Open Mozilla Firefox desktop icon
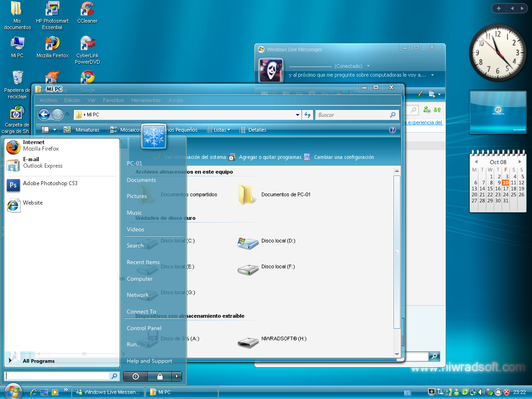 pos(52,44)
